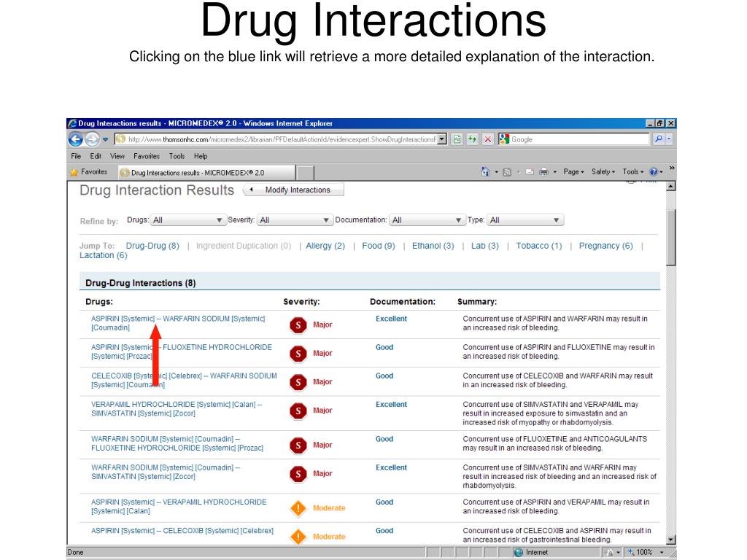Click the vertical scrollbar down arrow
The height and width of the screenshot is (560, 747).
click(671, 540)
